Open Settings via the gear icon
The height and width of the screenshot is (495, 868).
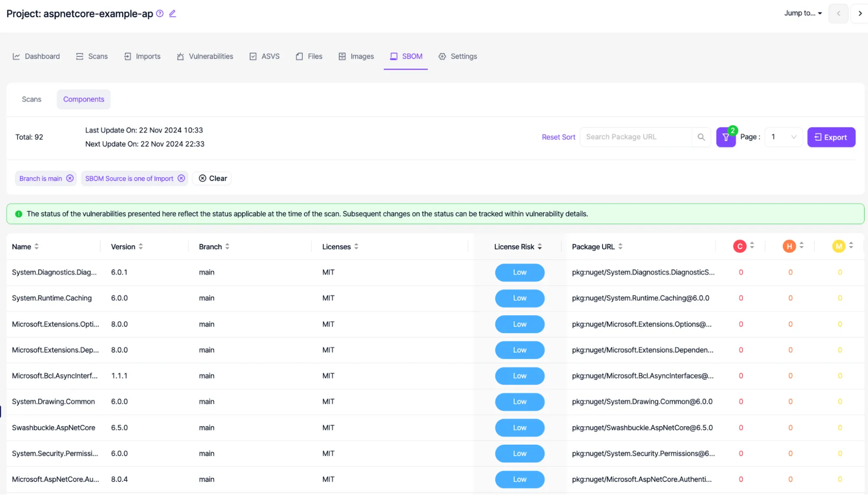coord(442,56)
